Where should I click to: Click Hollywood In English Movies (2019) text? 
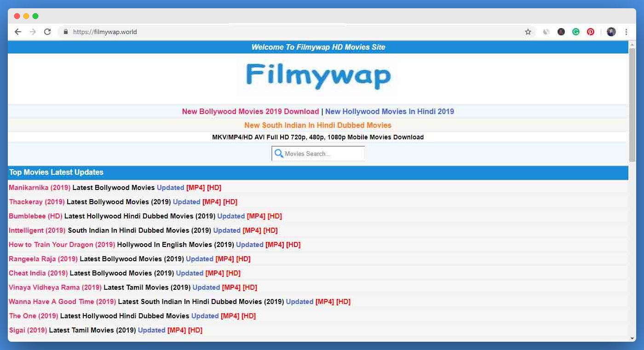176,245
